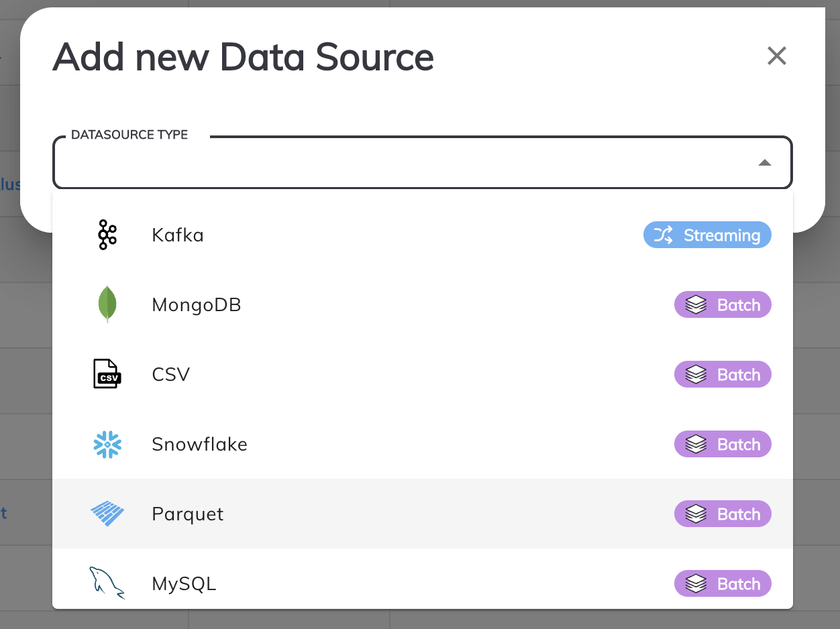Click the Parquet logo icon

[107, 514]
